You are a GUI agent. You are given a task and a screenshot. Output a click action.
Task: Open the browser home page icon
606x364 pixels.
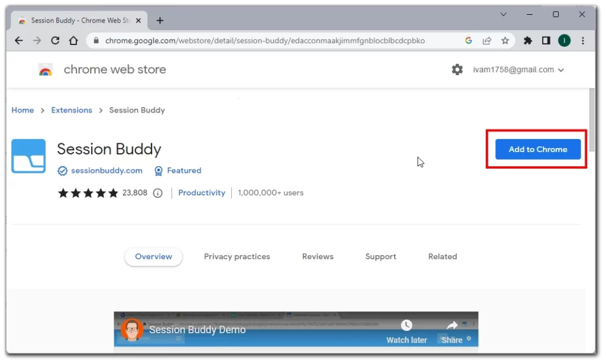tap(73, 41)
